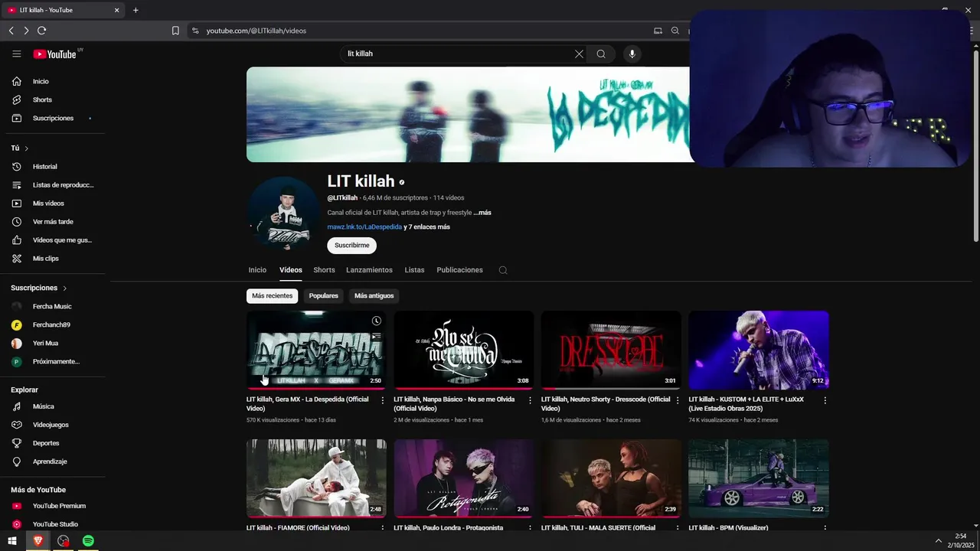Open options menu for La Despedida video
Viewport: 980px width, 551px height.
383,400
